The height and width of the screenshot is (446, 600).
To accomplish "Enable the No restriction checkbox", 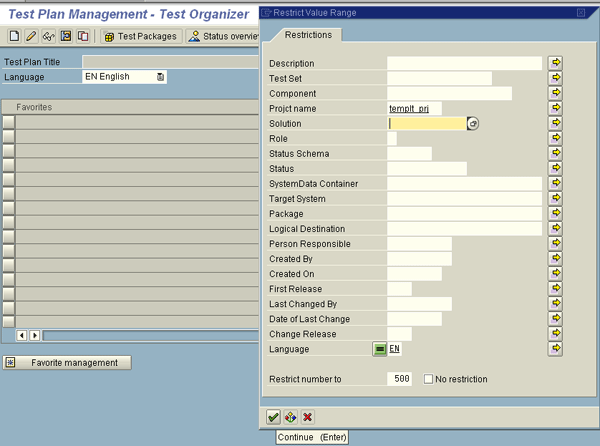I will [x=429, y=379].
